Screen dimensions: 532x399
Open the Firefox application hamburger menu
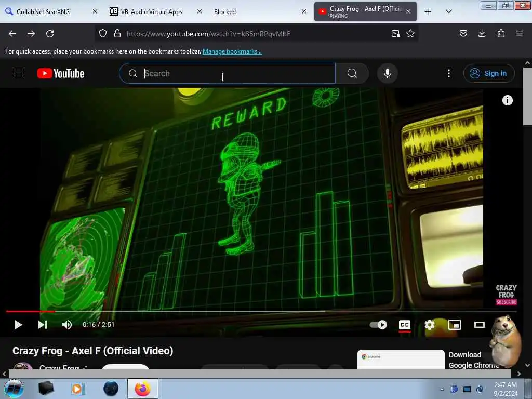(x=520, y=33)
